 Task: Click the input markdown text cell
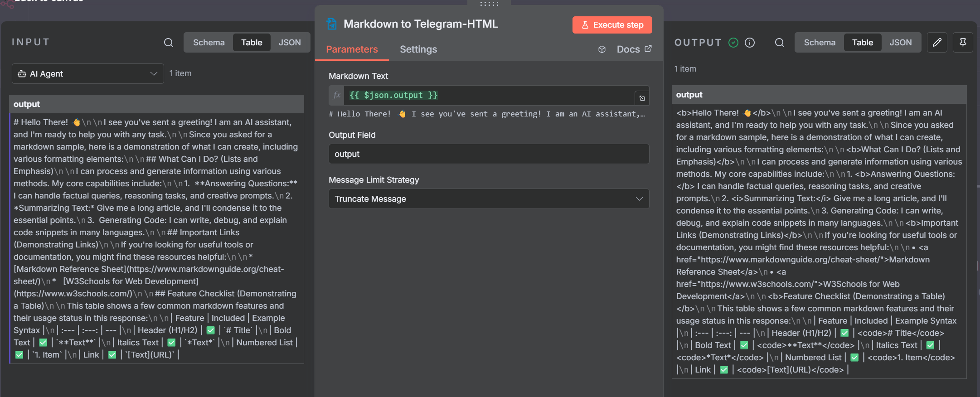(x=156, y=238)
